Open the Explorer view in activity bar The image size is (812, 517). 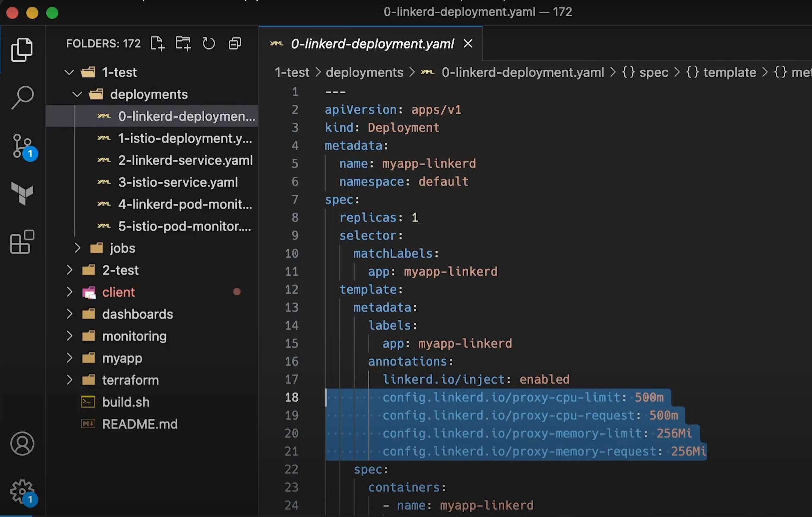point(22,50)
